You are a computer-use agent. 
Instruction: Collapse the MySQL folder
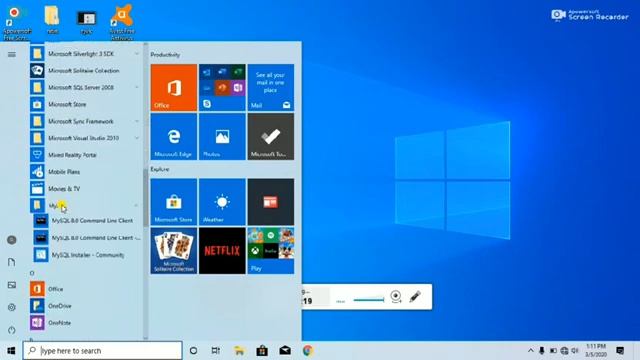(85, 205)
